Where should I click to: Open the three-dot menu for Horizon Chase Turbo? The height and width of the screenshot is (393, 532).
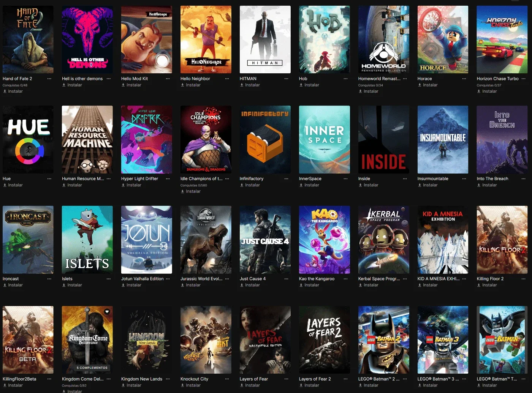524,79
